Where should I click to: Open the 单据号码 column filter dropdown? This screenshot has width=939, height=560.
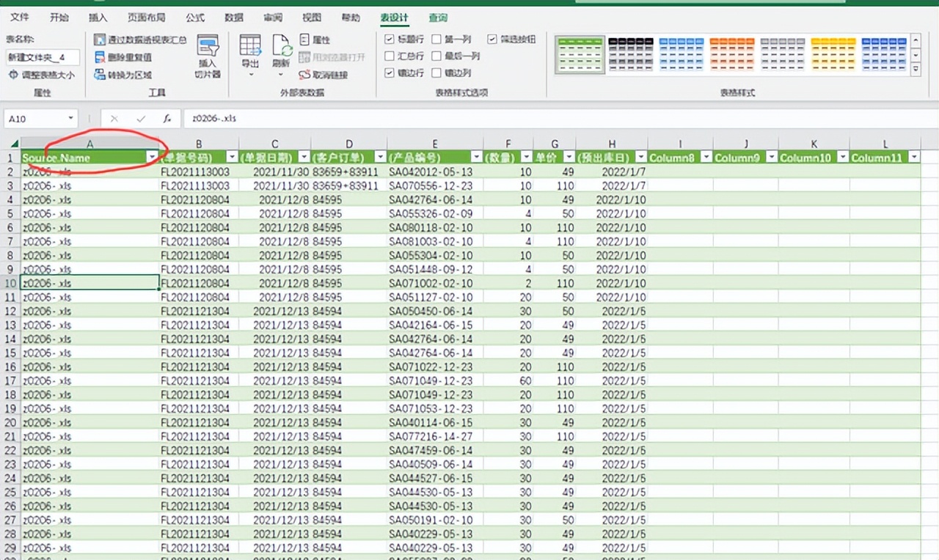pos(232,157)
